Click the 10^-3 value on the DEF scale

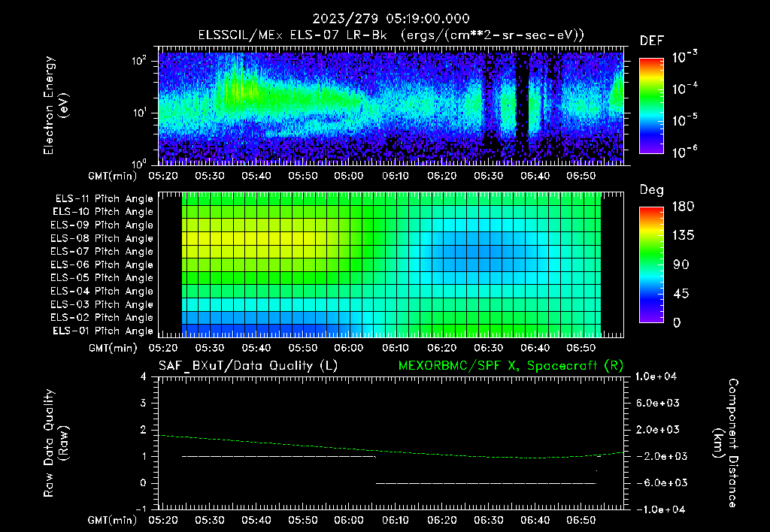[685, 56]
